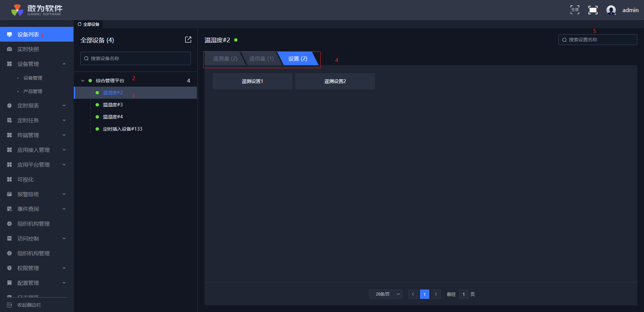The width and height of the screenshot is (644, 312).
Task: Go to the previous page arrow
Action: (413, 294)
